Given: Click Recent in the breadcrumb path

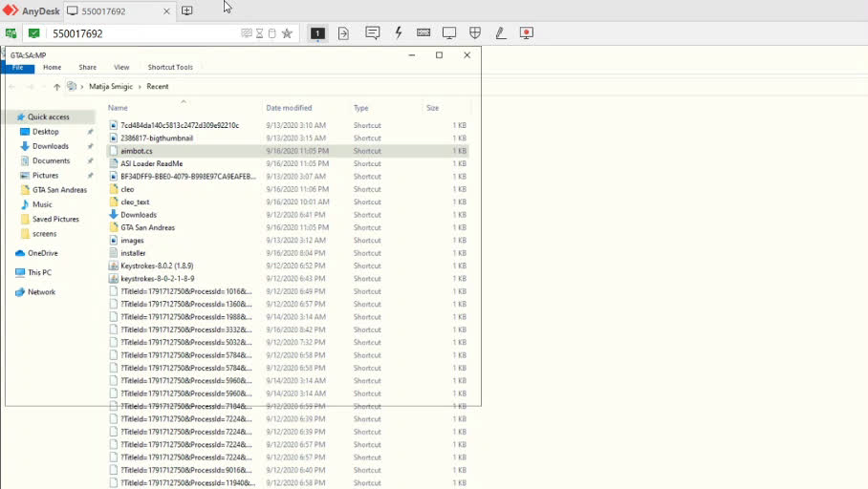Looking at the screenshot, I should [157, 87].
